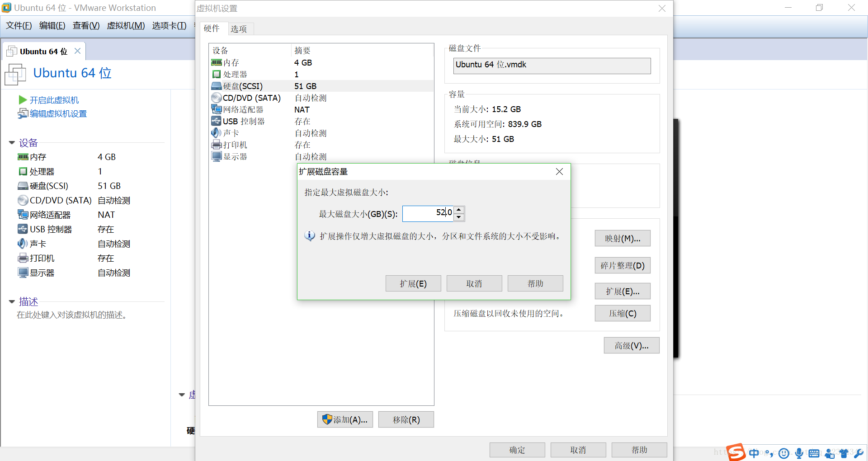This screenshot has width=868, height=461.
Task: Select memory icon in settings device list
Action: click(x=217, y=62)
